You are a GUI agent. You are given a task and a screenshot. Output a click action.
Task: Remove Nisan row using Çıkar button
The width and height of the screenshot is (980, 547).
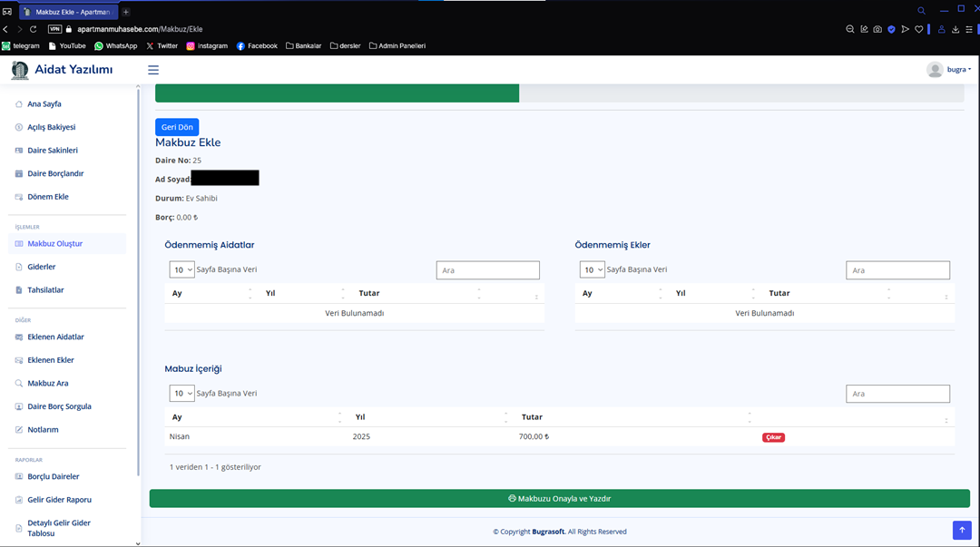(773, 437)
